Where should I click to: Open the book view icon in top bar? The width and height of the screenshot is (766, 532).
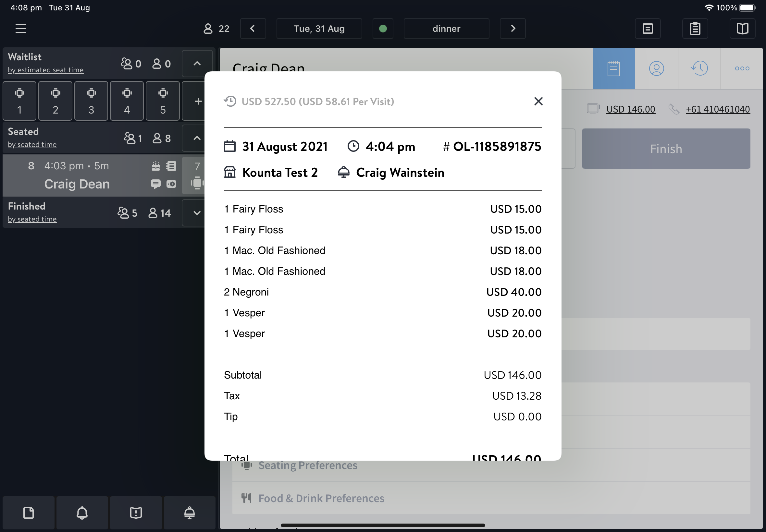[x=742, y=29]
